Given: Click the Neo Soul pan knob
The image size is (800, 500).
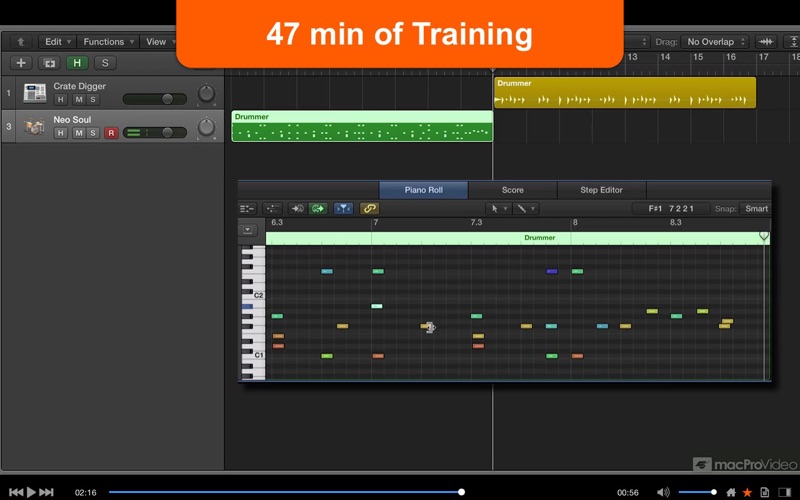Looking at the screenshot, I should (206, 127).
